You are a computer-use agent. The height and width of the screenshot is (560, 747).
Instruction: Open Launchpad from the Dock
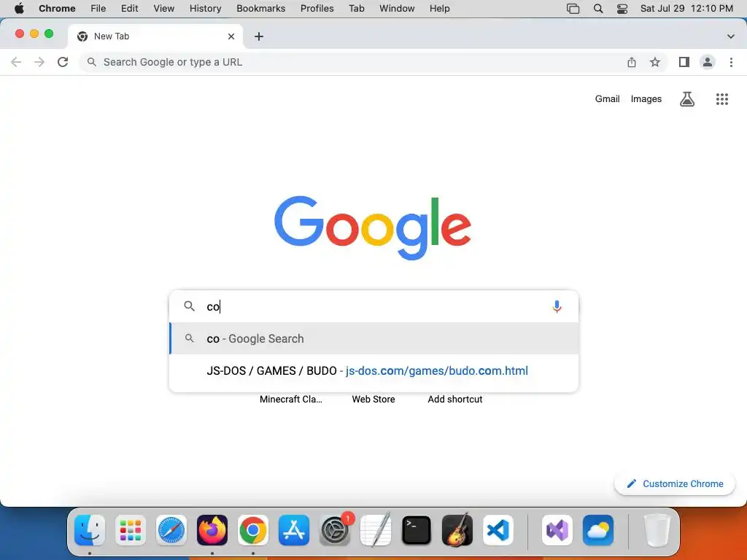coord(131,530)
